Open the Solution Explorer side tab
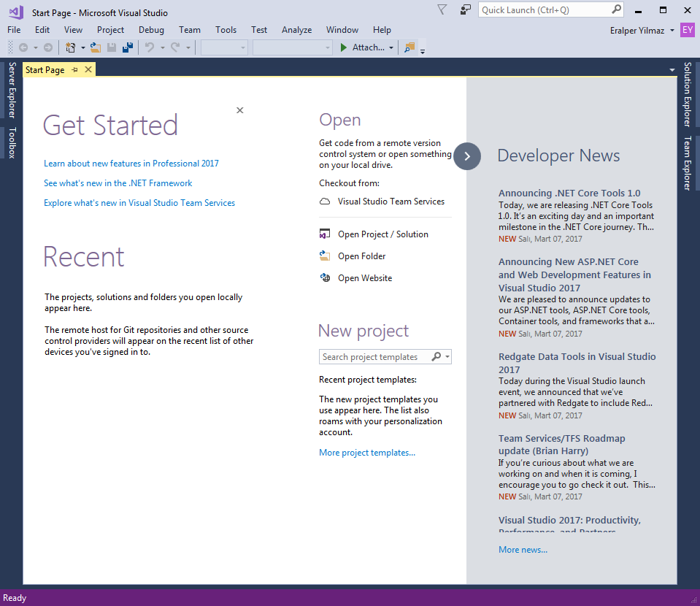The width and height of the screenshot is (700, 606). 688,94
